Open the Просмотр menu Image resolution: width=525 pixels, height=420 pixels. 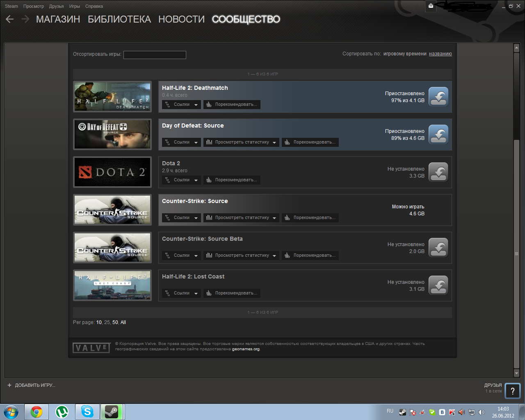34,6
